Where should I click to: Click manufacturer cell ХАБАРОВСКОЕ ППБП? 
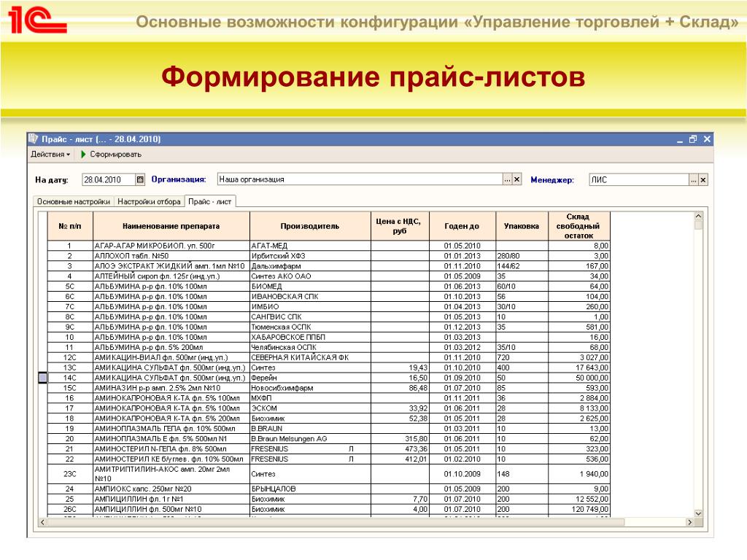[310, 337]
